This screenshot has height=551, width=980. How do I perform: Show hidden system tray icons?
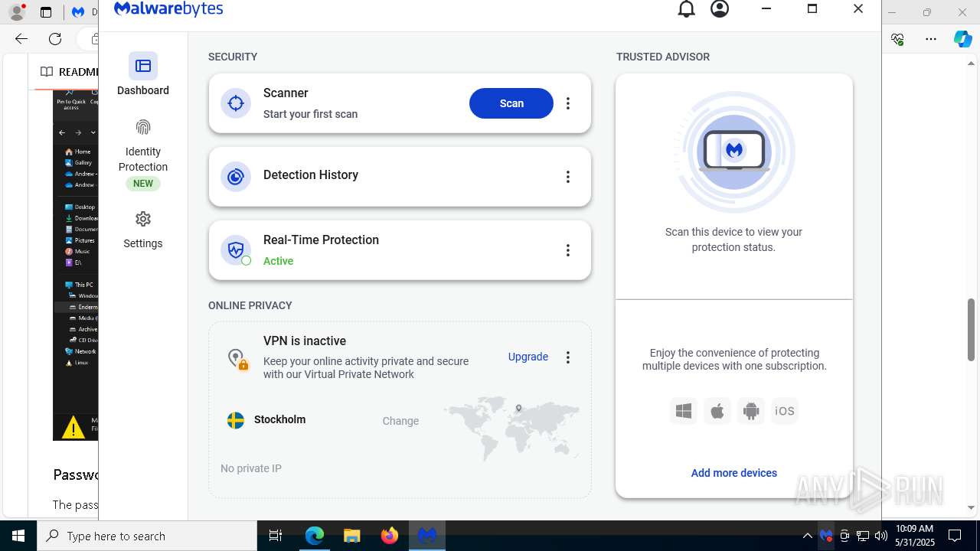[x=807, y=536]
